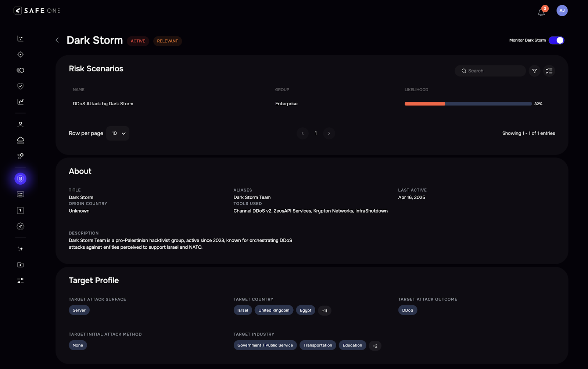Open the Row per page dropdown
This screenshot has height=369, width=588.
pos(118,133)
